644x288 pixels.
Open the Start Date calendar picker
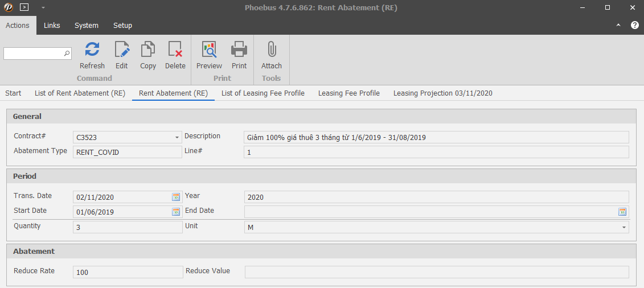176,212
